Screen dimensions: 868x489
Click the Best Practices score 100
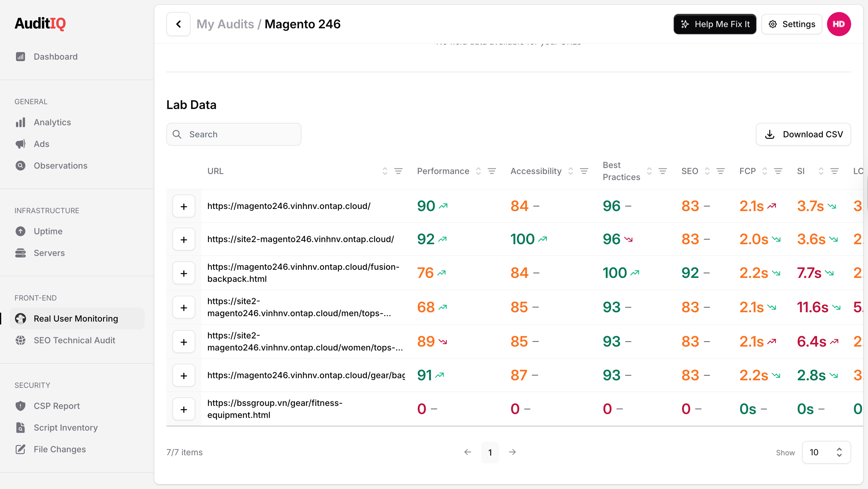pos(615,273)
